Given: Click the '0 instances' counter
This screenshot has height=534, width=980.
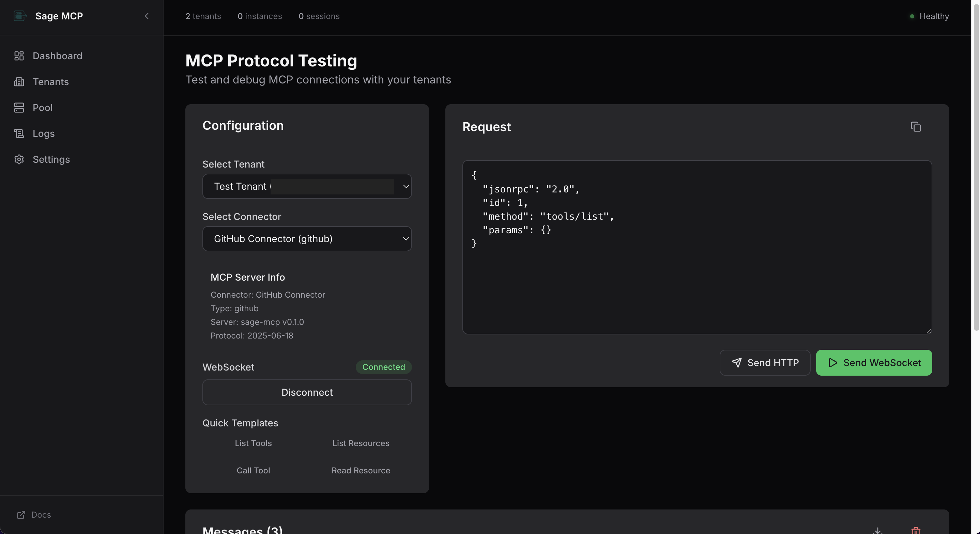Looking at the screenshot, I should point(260,16).
